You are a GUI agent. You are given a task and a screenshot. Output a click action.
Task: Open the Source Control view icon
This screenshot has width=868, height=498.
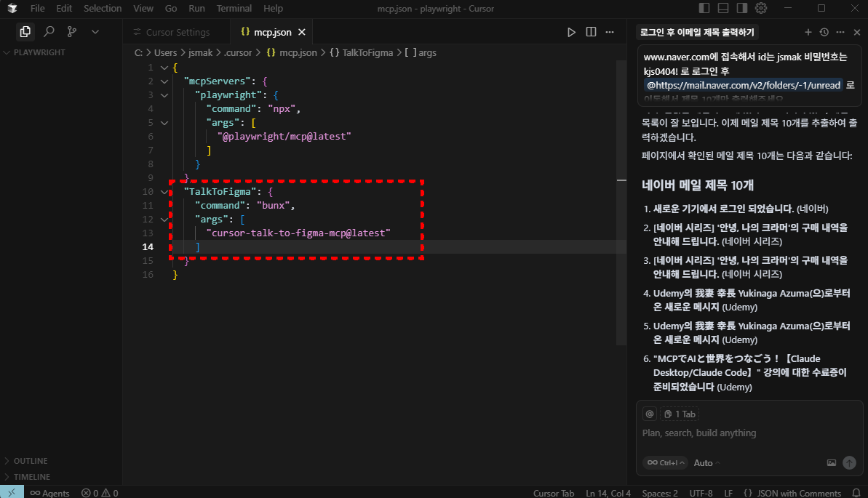[x=72, y=31]
